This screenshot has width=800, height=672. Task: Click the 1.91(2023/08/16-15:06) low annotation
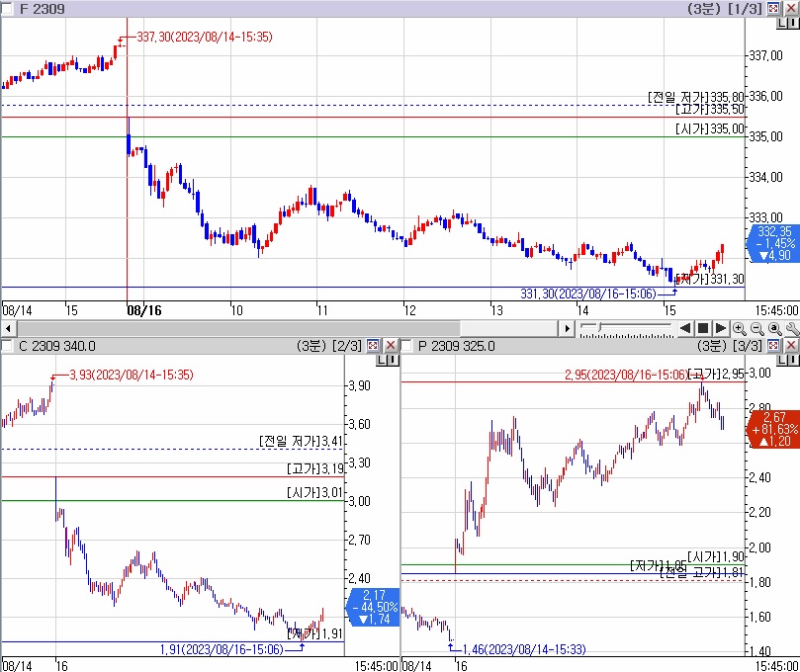[x=222, y=649]
